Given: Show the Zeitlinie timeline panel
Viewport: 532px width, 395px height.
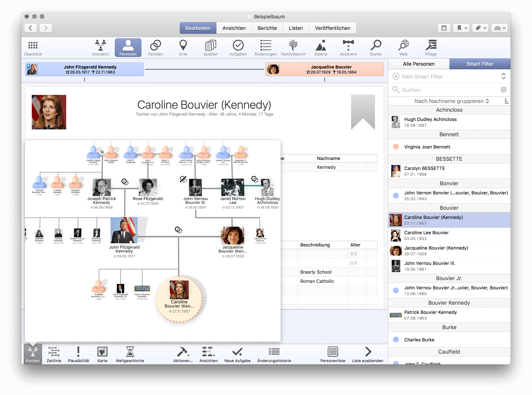Looking at the screenshot, I should [54, 354].
